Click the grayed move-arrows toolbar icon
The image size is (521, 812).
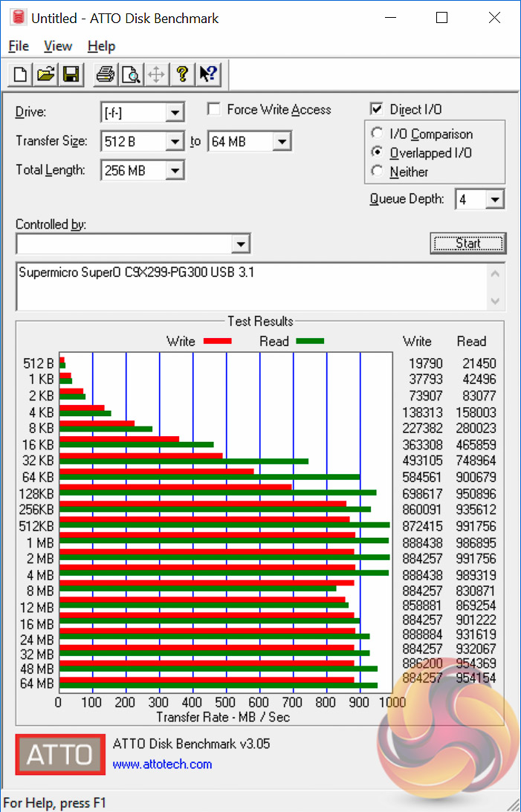156,74
